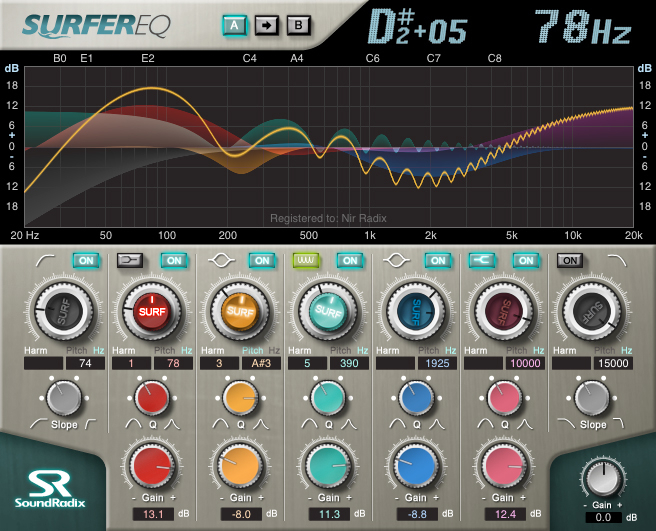The height and width of the screenshot is (531, 656).
Task: Click the red band Harm field showing 1
Action: [x=131, y=363]
